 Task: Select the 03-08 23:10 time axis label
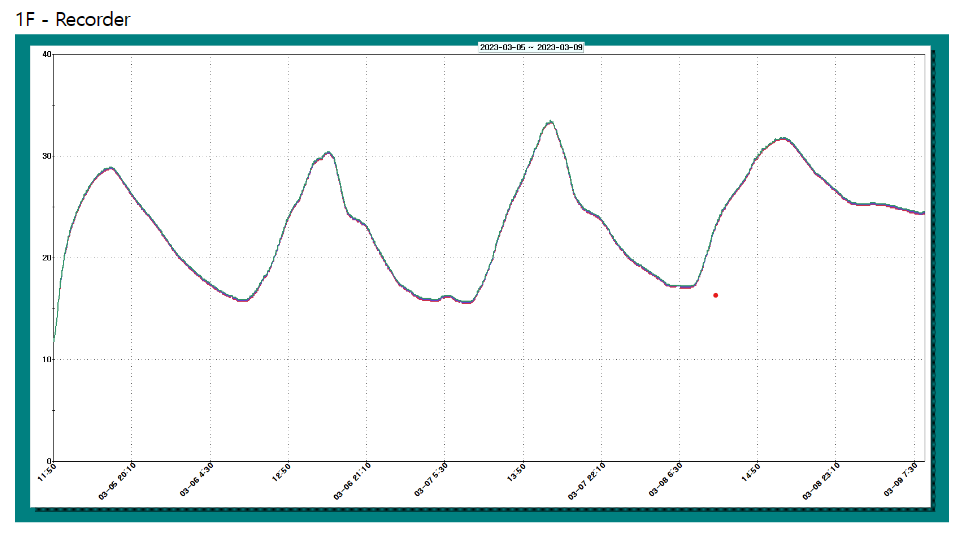point(820,480)
